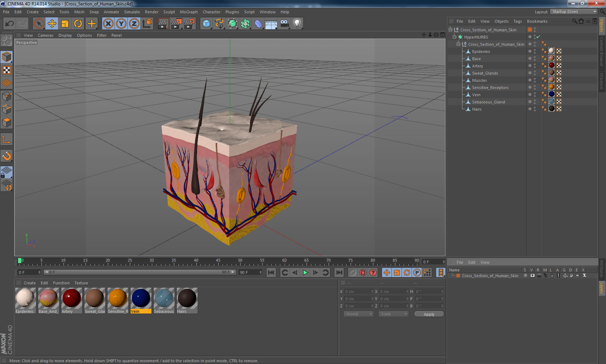The height and width of the screenshot is (364, 606).
Task: Select the Move tool in the toolbar
Action: coord(52,24)
